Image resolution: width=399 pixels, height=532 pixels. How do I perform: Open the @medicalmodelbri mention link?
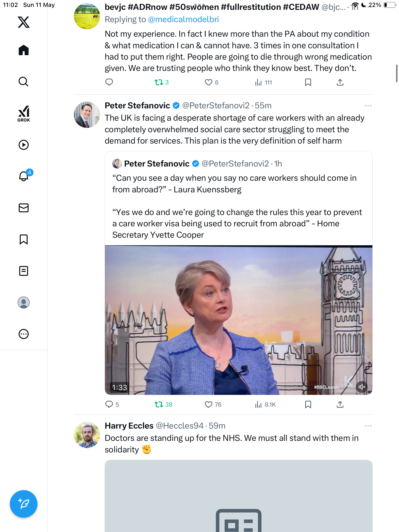183,19
